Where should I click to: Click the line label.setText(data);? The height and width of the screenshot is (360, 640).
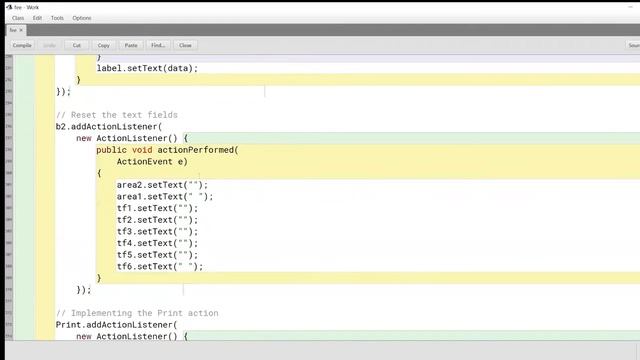tap(147, 68)
